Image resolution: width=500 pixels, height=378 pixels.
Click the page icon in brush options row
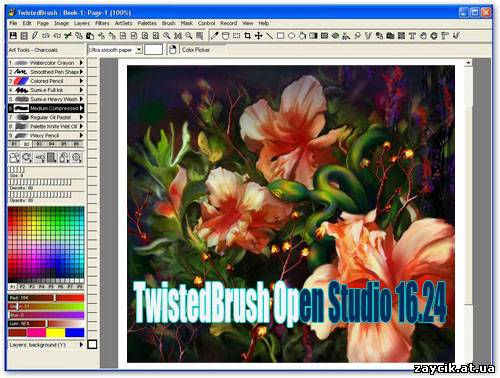(51, 157)
